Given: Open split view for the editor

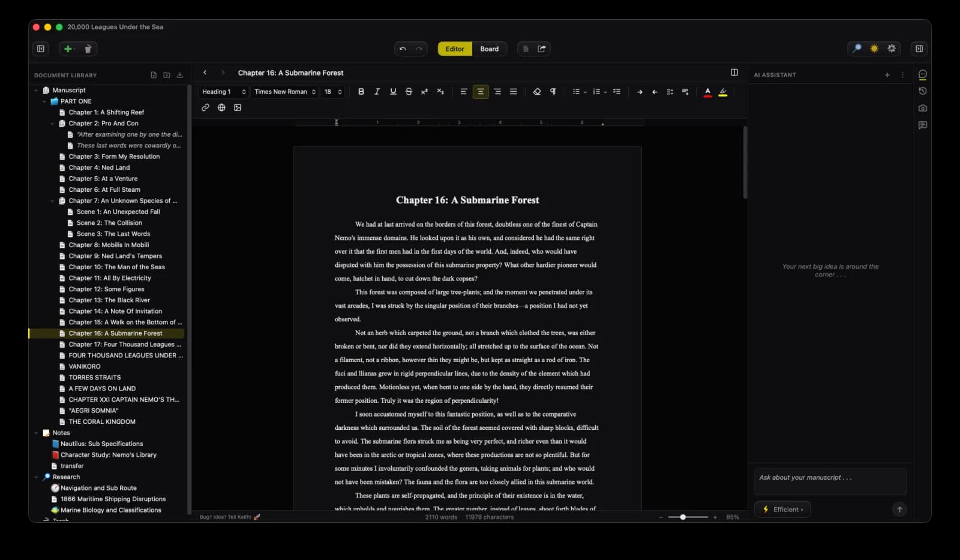Looking at the screenshot, I should (x=734, y=73).
